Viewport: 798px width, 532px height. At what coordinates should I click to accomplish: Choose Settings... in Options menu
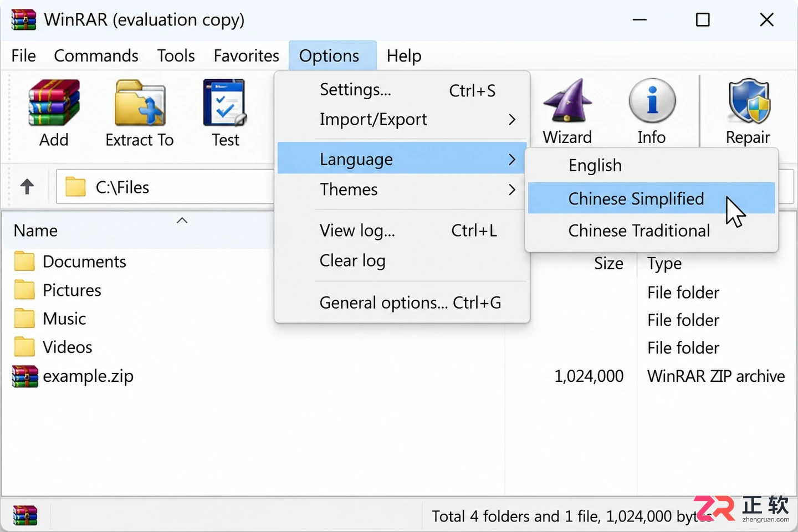402,90
